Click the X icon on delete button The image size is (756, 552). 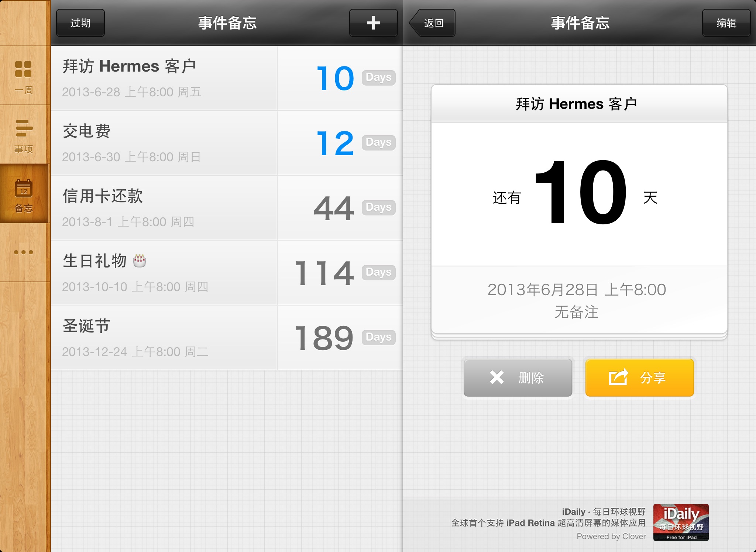point(497,377)
